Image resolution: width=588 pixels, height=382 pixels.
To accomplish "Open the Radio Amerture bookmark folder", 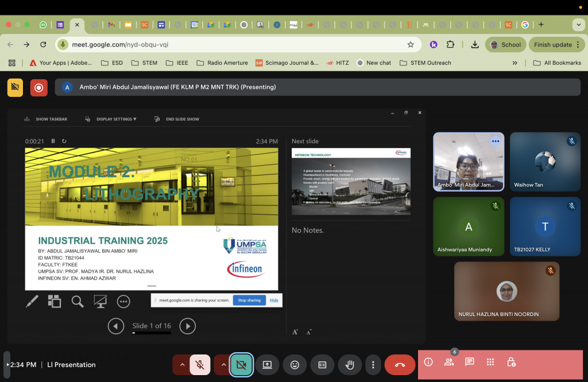I will click(x=222, y=63).
